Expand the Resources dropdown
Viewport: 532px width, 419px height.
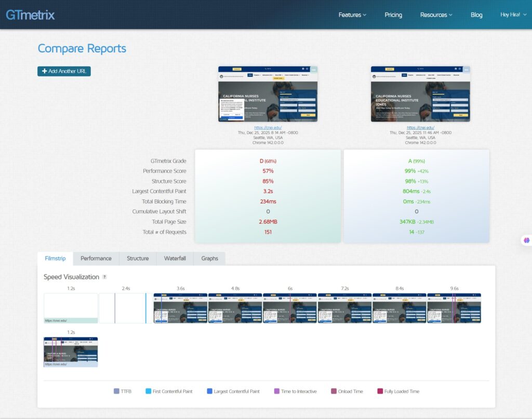(436, 15)
